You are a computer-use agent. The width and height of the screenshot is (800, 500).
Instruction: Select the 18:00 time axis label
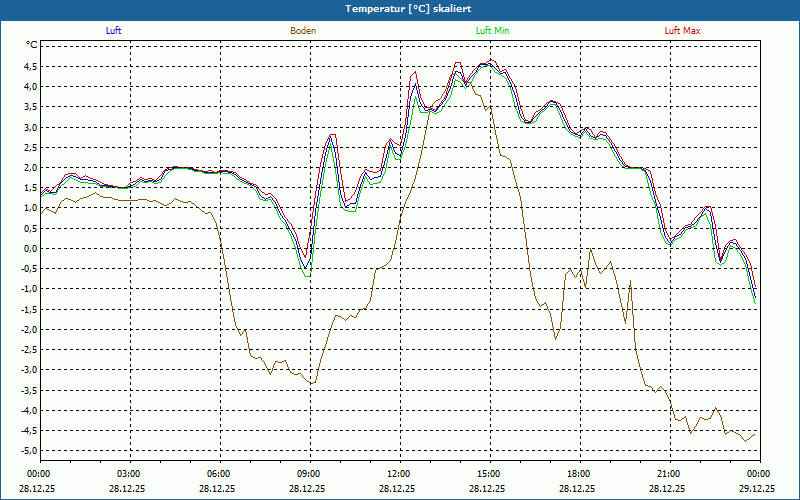(x=579, y=474)
